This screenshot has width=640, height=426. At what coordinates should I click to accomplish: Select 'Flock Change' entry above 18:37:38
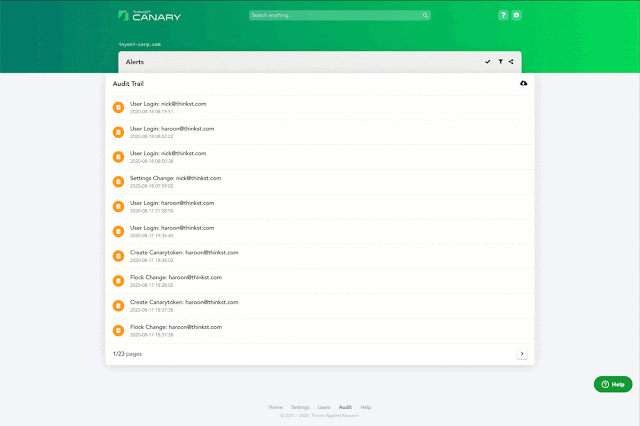click(176, 327)
